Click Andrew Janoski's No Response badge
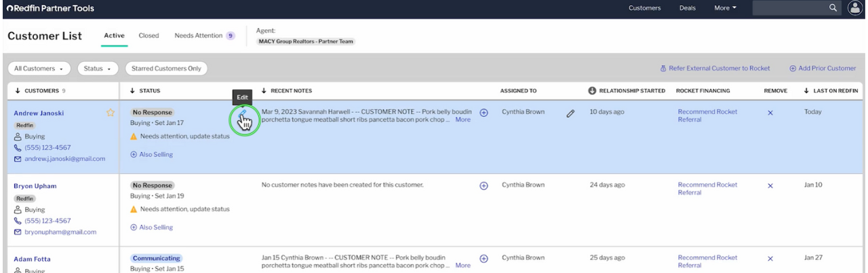 152,112
